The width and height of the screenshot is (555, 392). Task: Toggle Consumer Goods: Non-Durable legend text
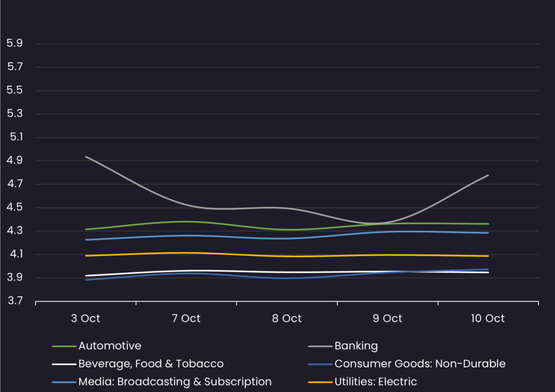click(x=420, y=363)
